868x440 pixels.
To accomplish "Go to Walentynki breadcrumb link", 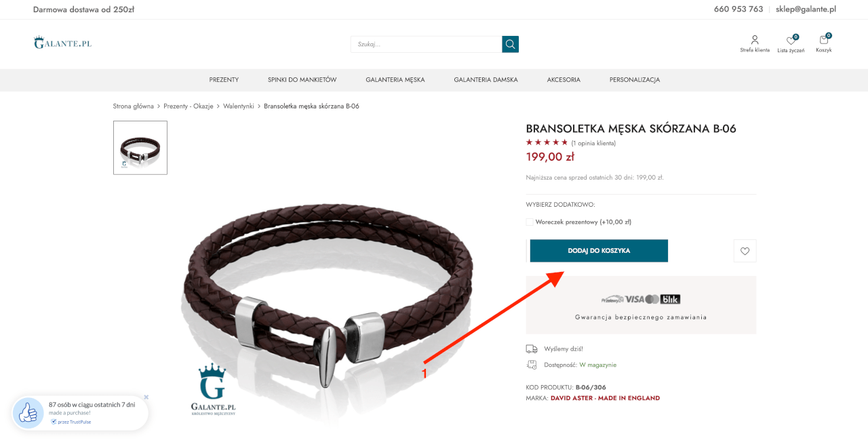I will coord(239,106).
